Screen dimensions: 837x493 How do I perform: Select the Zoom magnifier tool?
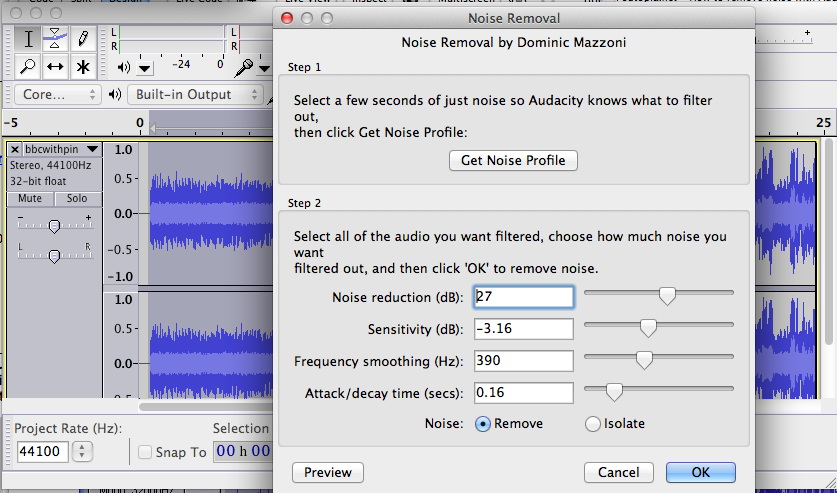pos(28,67)
